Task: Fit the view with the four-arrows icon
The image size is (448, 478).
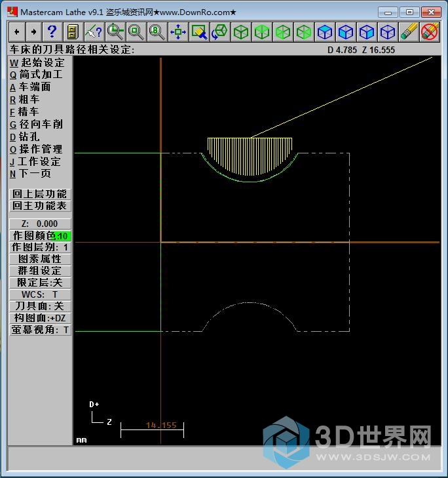Action: pyautogui.click(x=178, y=31)
